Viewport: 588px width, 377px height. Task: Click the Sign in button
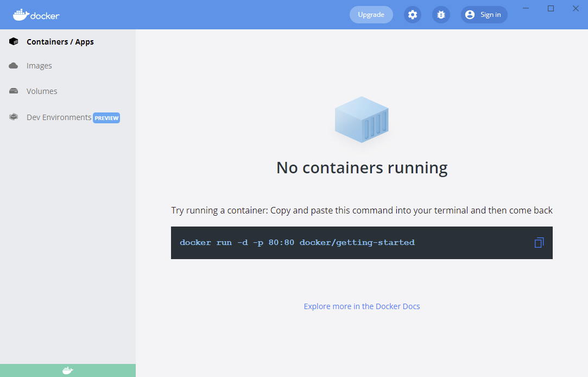point(484,15)
